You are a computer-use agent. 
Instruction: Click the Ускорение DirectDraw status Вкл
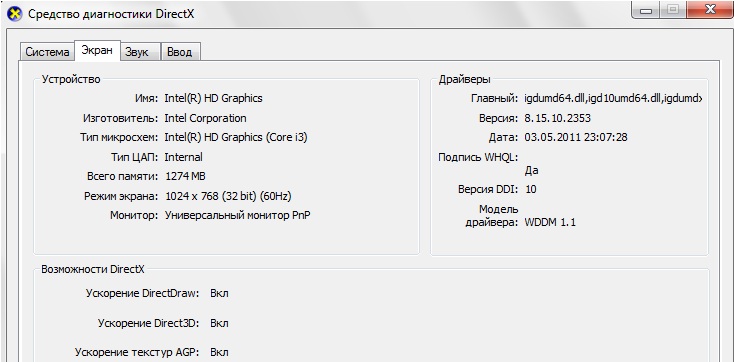tap(219, 294)
